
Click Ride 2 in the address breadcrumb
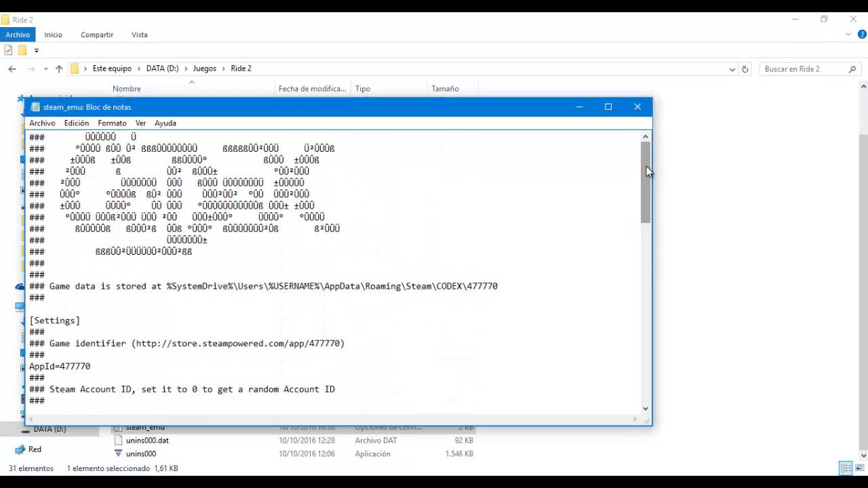(x=241, y=68)
